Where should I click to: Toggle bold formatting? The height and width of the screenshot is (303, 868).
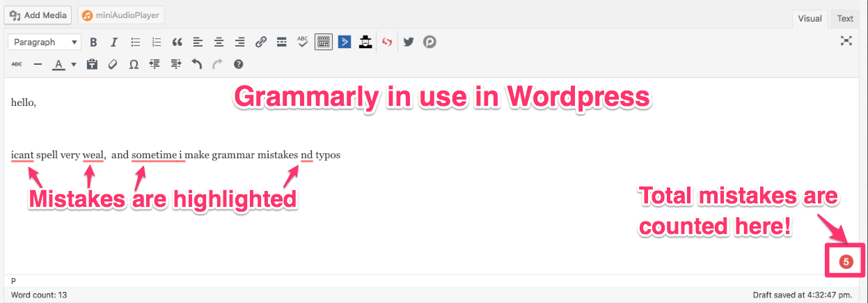point(93,42)
